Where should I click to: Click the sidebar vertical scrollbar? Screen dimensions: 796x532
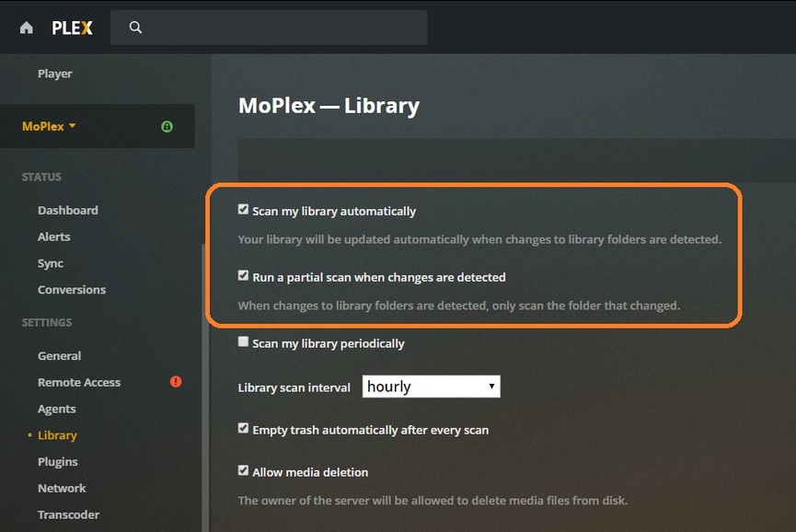tap(205, 387)
